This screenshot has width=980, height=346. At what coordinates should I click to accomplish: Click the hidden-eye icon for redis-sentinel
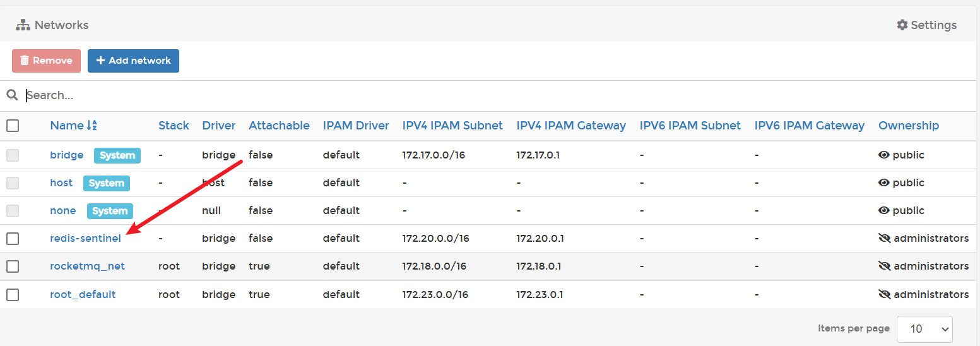click(884, 239)
